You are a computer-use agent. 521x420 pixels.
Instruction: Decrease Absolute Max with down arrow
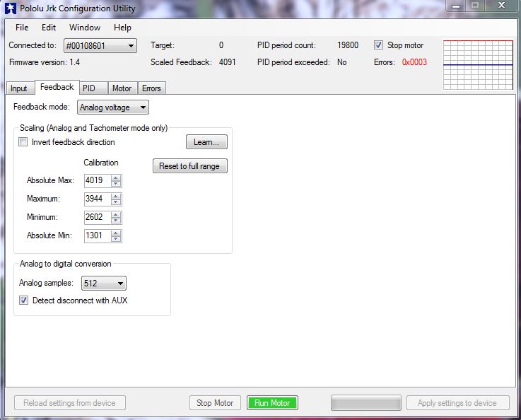116,184
